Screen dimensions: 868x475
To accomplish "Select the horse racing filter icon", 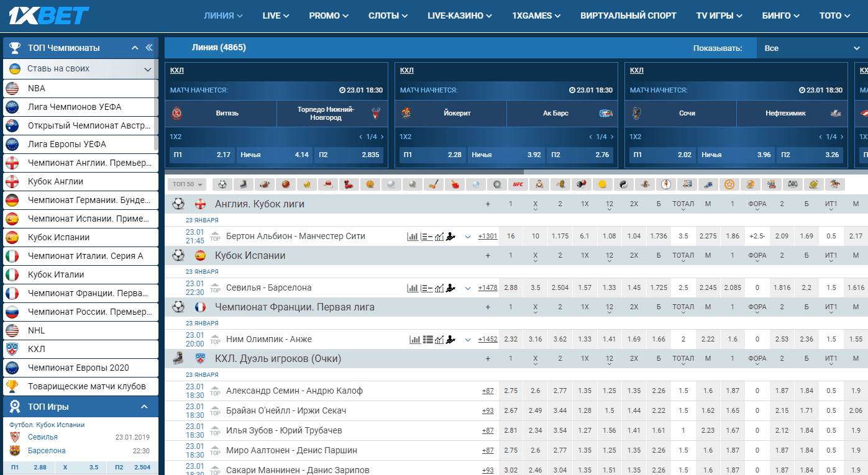I will point(835,184).
